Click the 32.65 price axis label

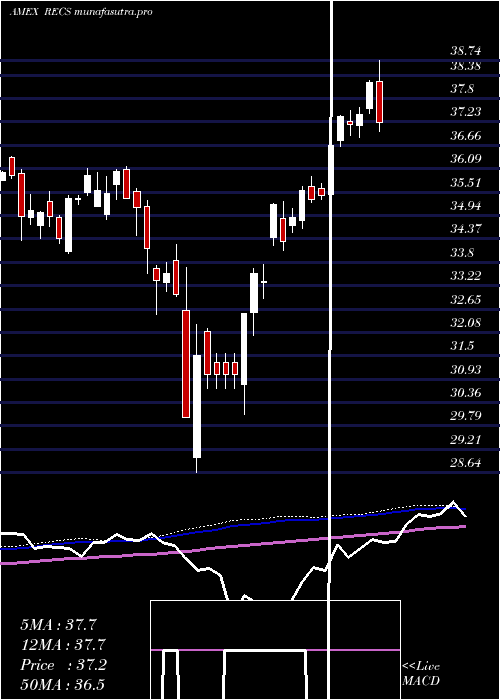[466, 299]
